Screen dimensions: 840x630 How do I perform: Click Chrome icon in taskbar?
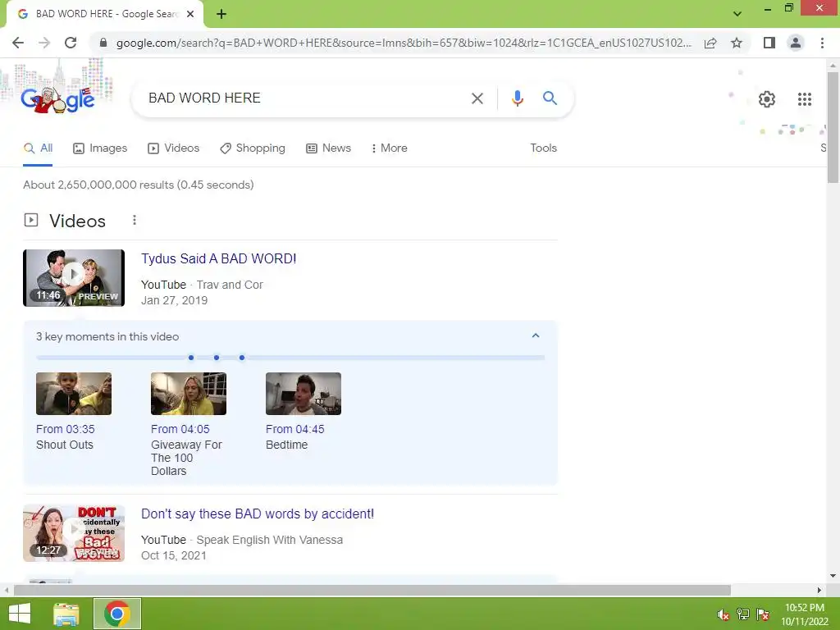click(x=117, y=614)
